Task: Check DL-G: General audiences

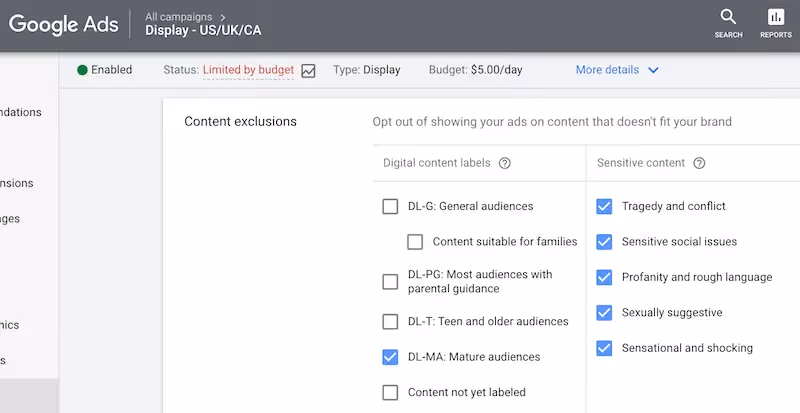Action: (x=390, y=206)
